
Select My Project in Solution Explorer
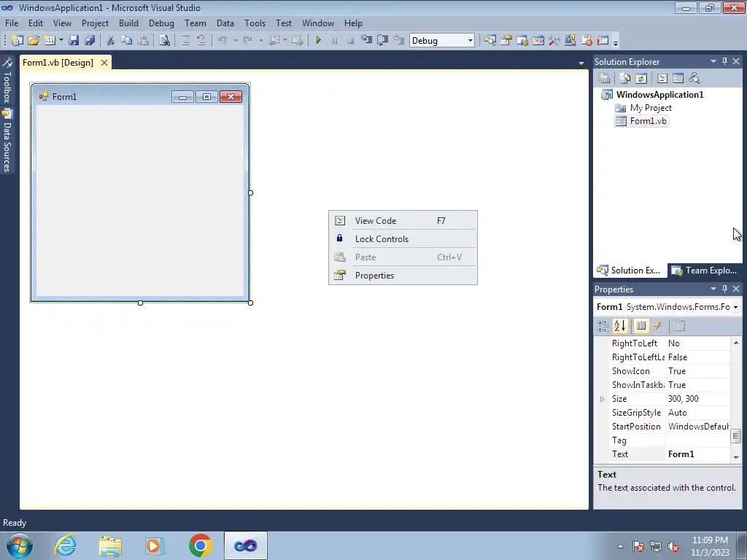651,108
